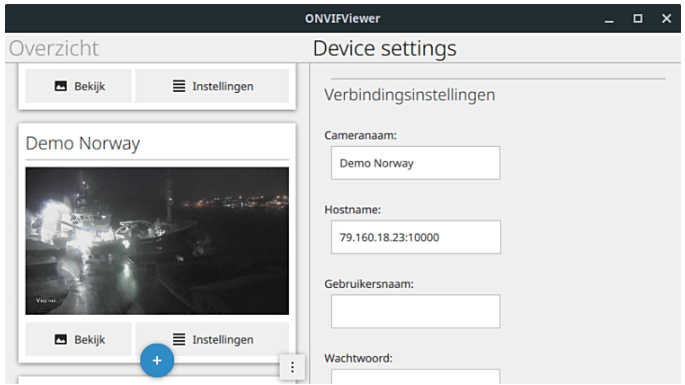Click the image icon on Demo Norway's Bekijk
This screenshot has height=385, width=685.
pos(61,340)
